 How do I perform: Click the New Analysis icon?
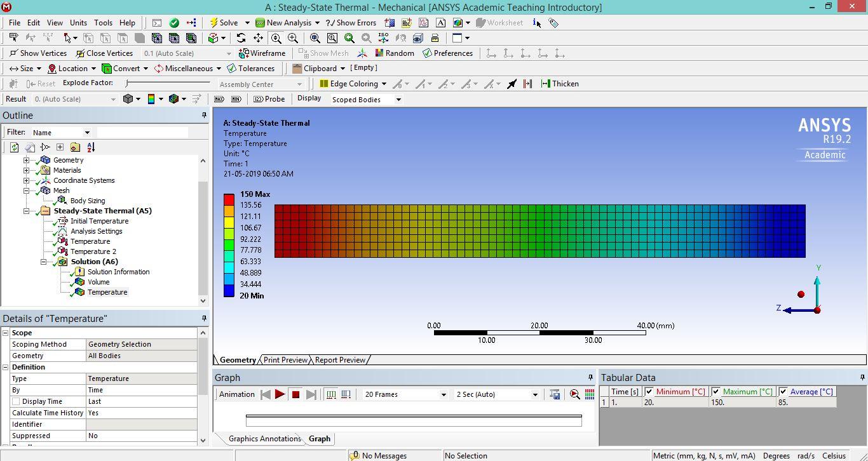coord(259,22)
